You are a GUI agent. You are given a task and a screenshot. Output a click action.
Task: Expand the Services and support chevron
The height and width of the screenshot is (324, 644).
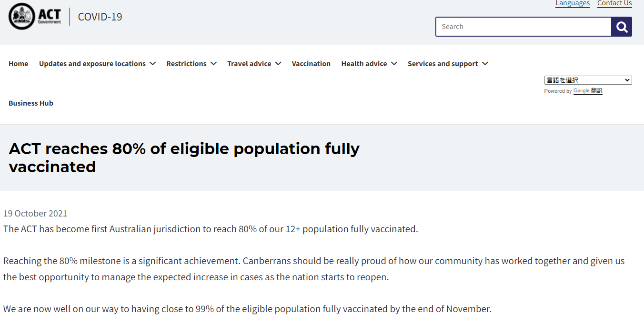tap(485, 64)
